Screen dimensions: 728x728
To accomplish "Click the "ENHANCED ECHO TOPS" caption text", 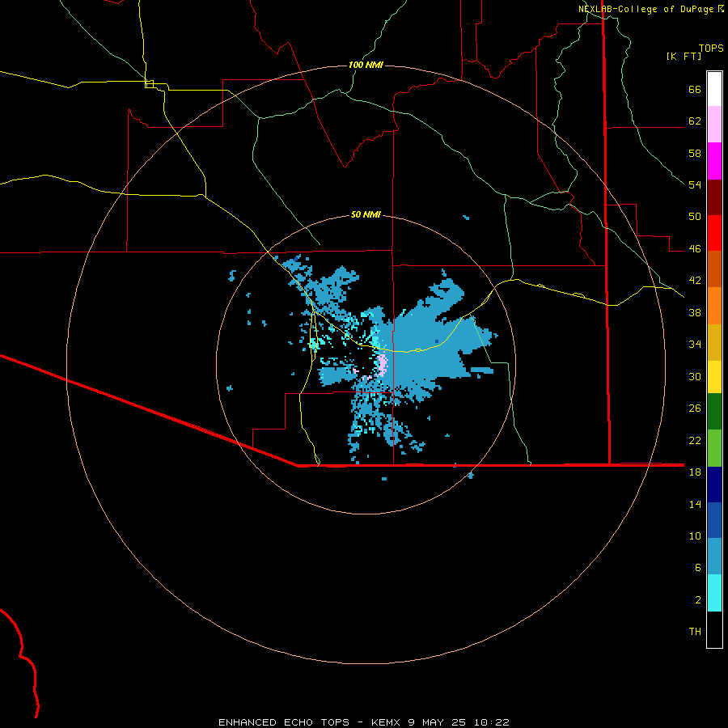I will click(282, 722).
